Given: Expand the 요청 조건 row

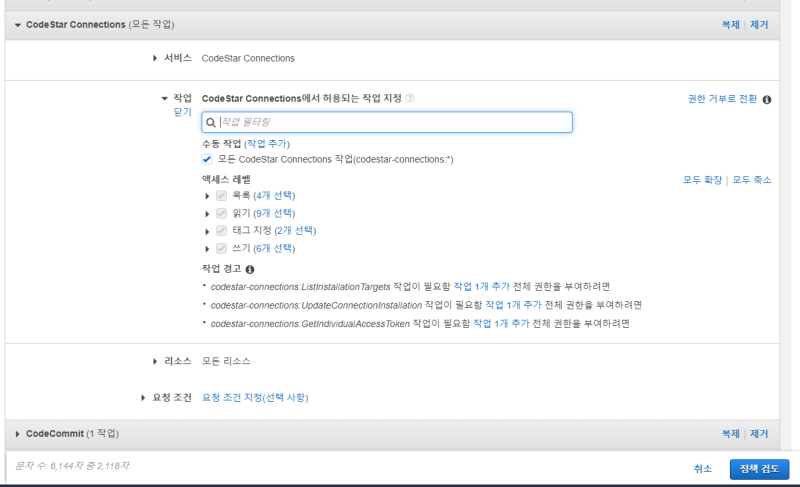Looking at the screenshot, I should click(143, 397).
